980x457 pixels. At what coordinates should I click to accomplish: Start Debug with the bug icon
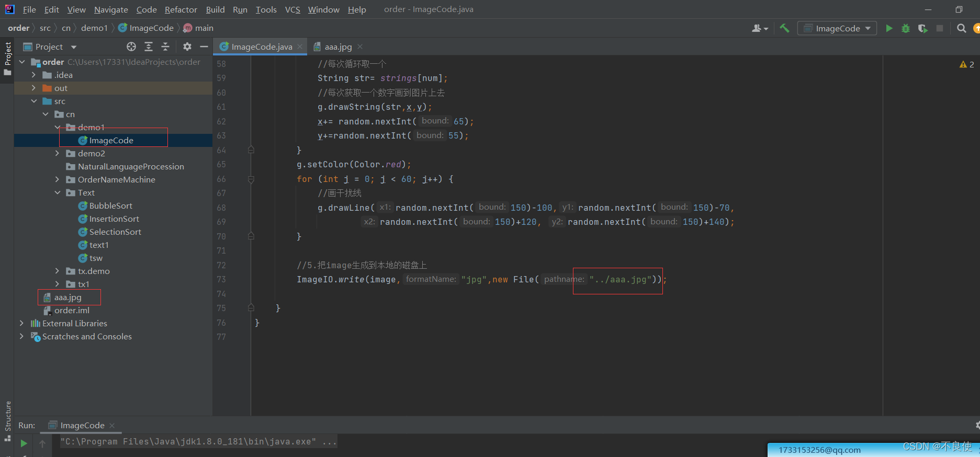click(x=906, y=28)
